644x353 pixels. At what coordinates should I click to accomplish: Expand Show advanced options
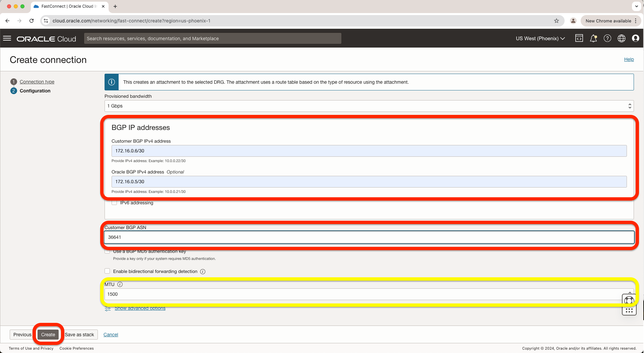(x=140, y=308)
